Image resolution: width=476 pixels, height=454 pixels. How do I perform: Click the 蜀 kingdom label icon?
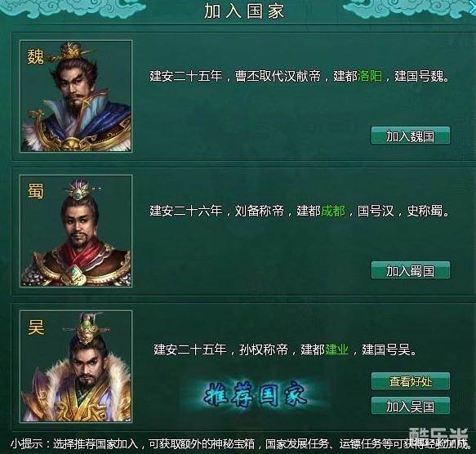point(36,191)
